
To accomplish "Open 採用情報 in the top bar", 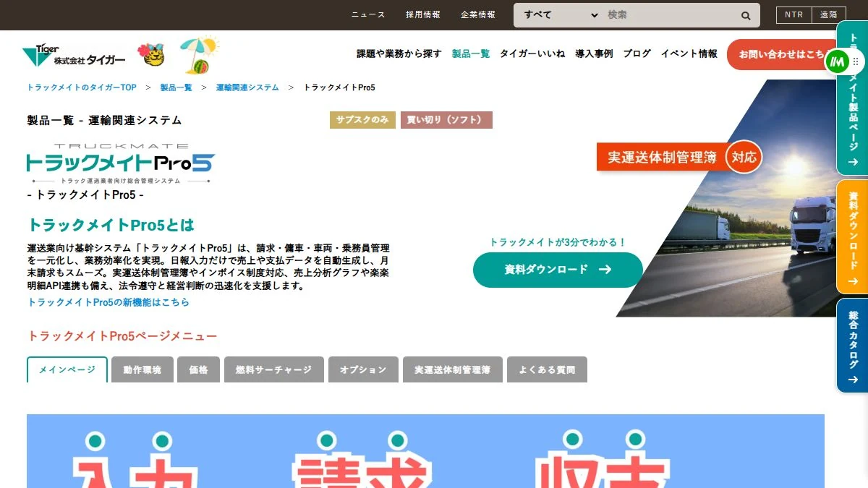I will coord(423,14).
